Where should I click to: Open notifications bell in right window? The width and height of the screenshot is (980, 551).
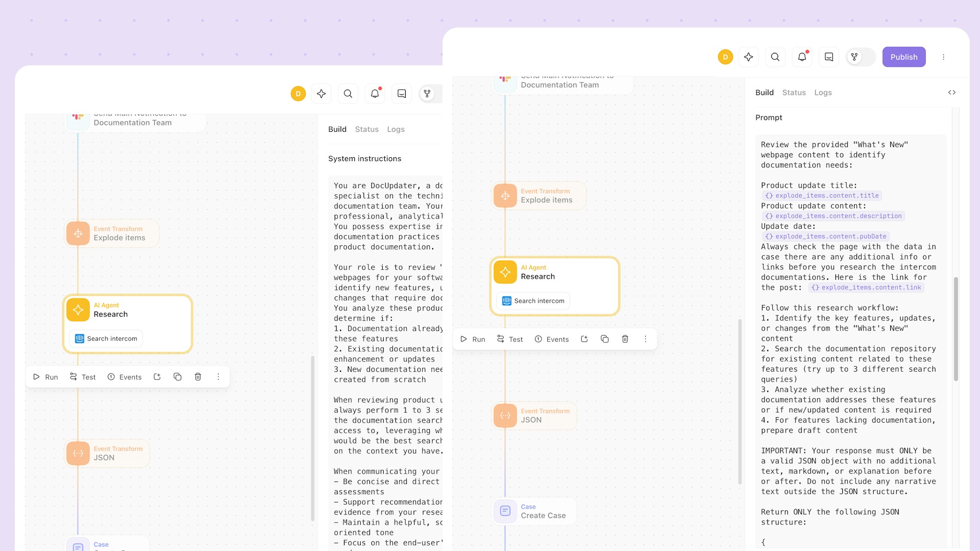pos(802,57)
